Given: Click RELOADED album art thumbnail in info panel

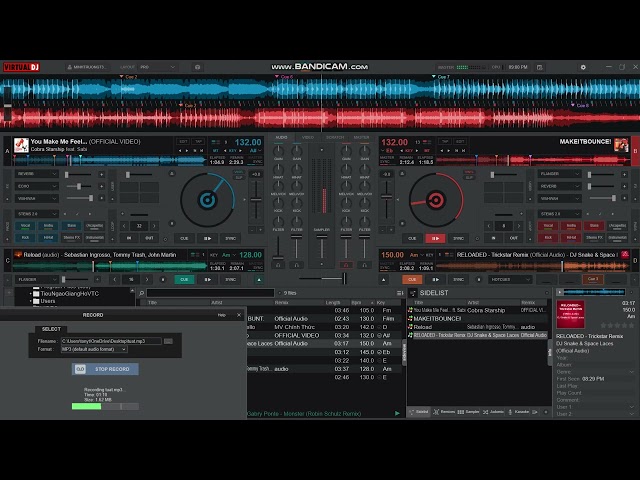Looking at the screenshot, I should click(x=570, y=314).
